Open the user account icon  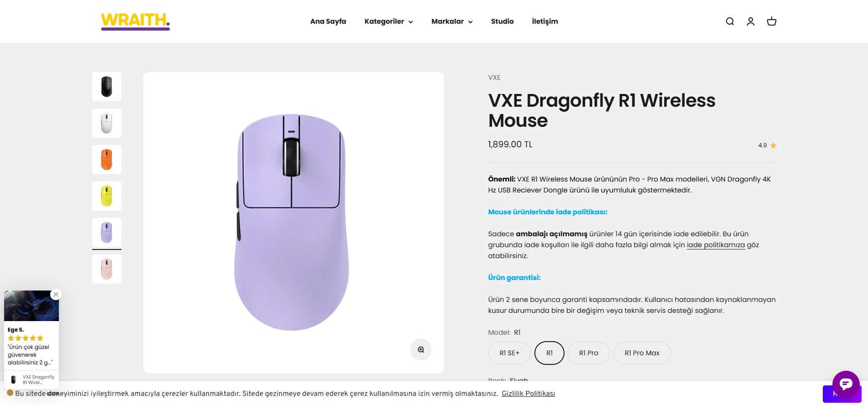(751, 21)
